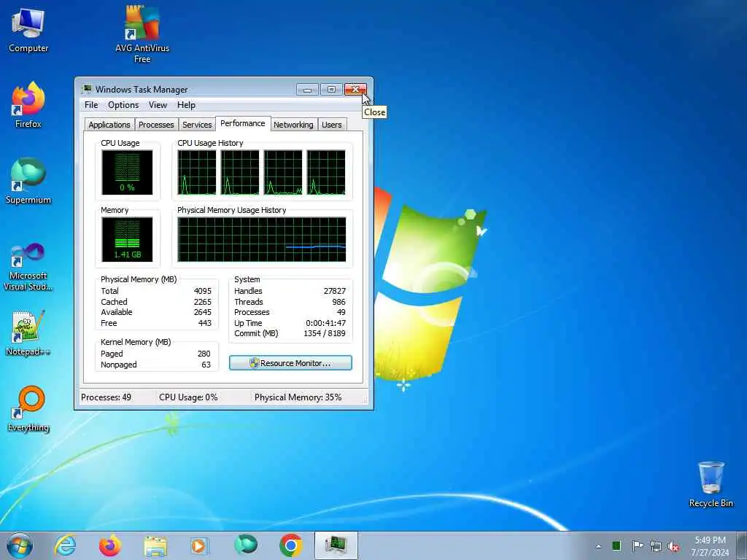Click the Nonpaged kernel memory value 63
The width and height of the screenshot is (747, 560).
point(206,365)
